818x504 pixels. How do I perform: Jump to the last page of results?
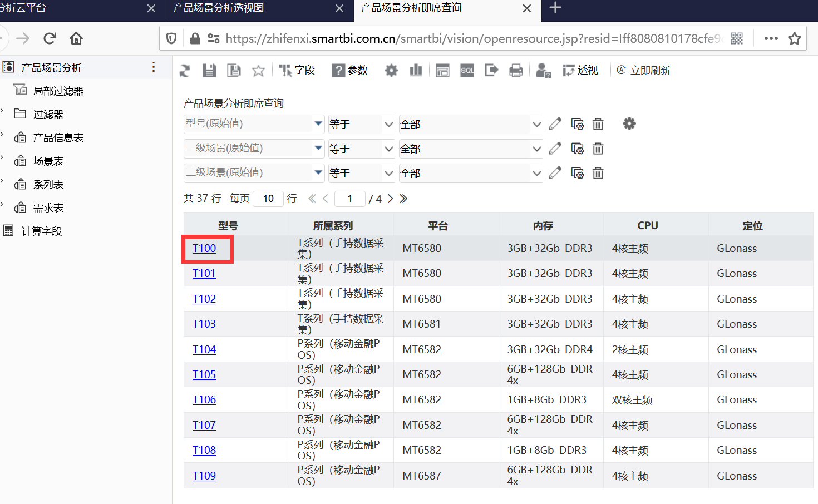pyautogui.click(x=403, y=199)
